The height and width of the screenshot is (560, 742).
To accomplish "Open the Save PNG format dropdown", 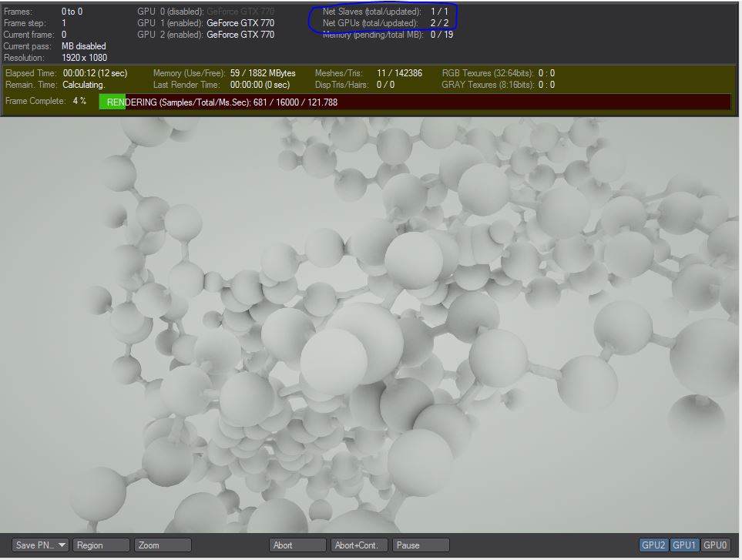I will coord(40,545).
